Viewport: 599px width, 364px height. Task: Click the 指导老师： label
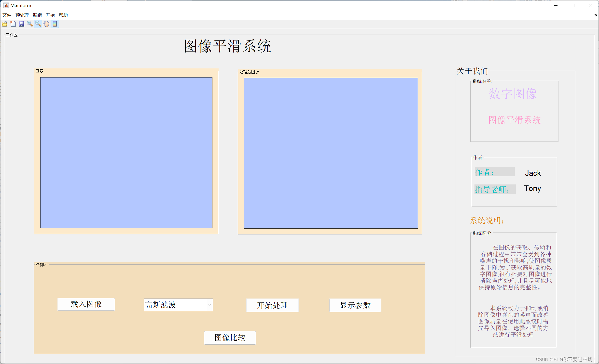[x=495, y=189]
